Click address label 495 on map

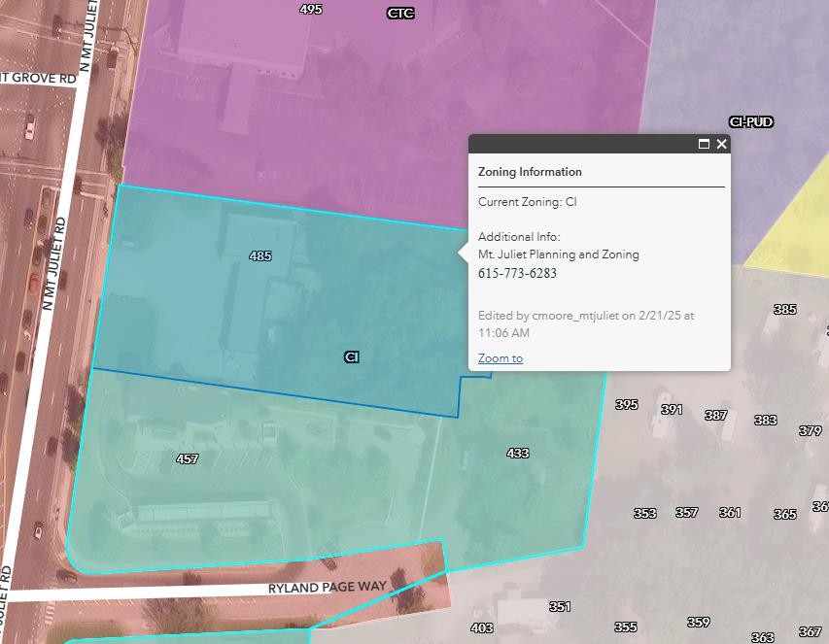tap(311, 10)
